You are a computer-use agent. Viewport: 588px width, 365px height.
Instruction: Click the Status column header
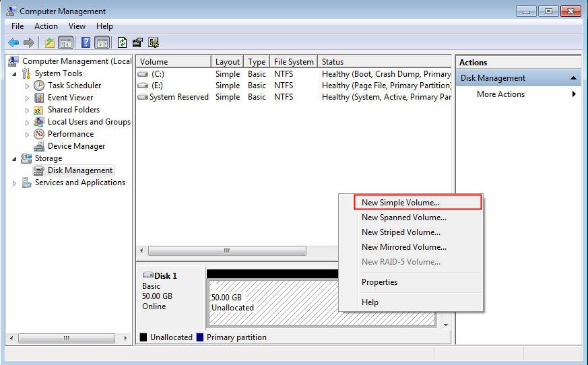click(x=385, y=61)
